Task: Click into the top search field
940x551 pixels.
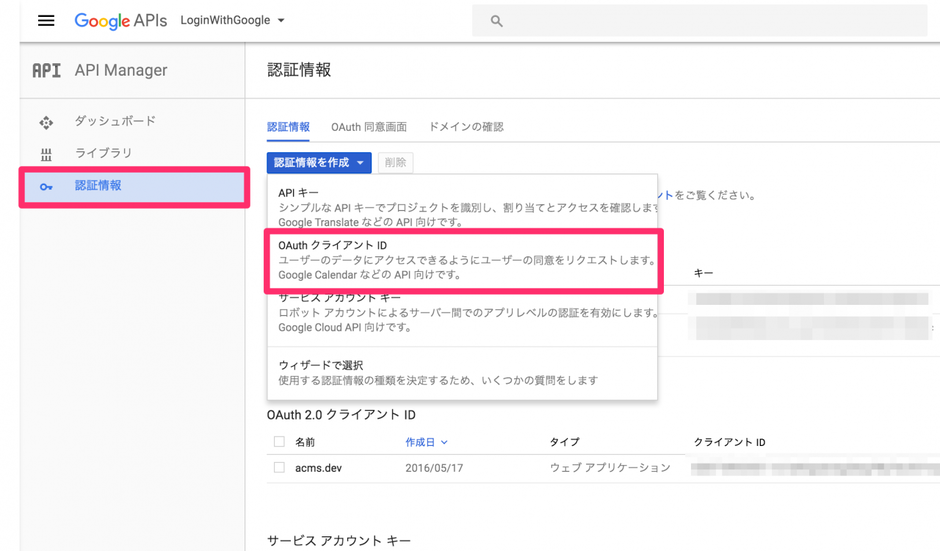Action: click(700, 21)
